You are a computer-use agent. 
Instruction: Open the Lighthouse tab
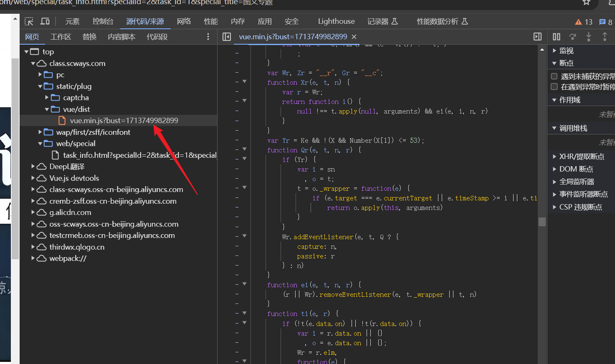pyautogui.click(x=336, y=21)
